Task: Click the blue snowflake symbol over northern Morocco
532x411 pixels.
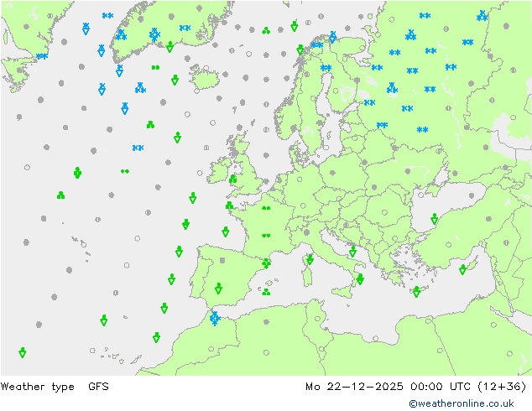Action: (215, 319)
